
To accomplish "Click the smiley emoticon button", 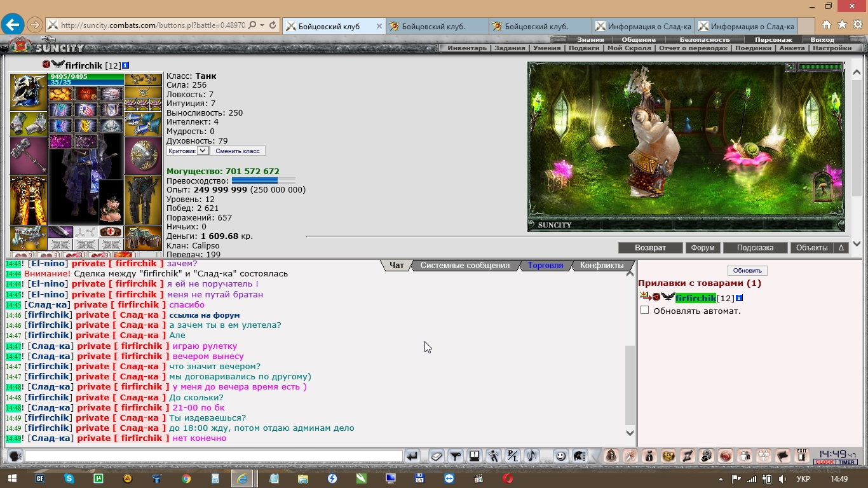I will [x=560, y=456].
